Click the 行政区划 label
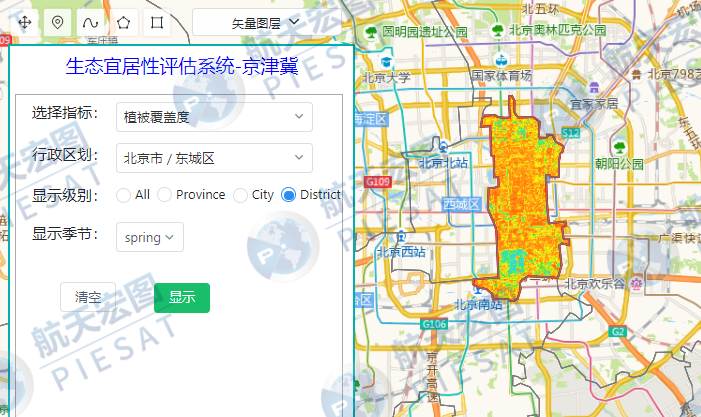 pyautogui.click(x=65, y=155)
